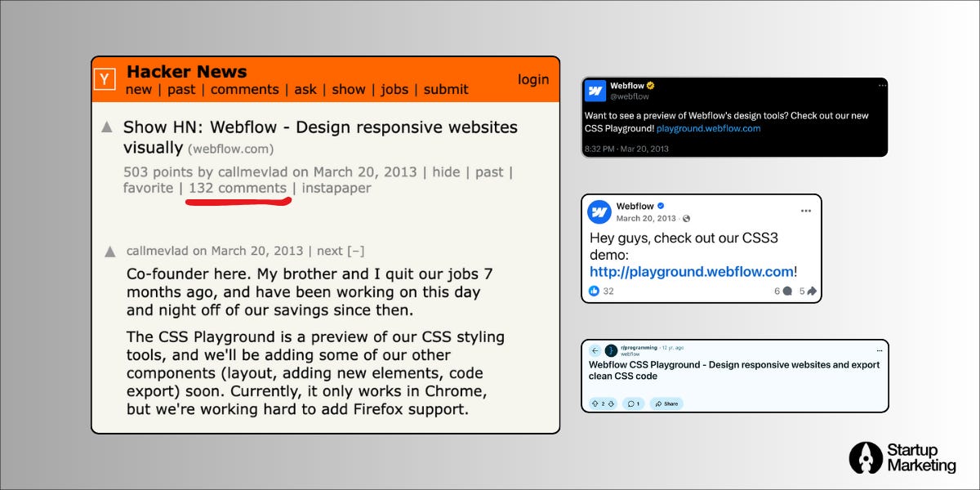Screen dimensions: 980x490
Task: Upvote callmevlad's comment arrow
Action: tap(110, 252)
